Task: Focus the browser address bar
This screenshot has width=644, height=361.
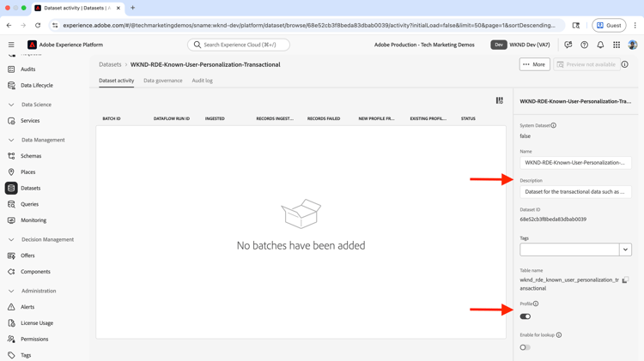Action: pos(308,26)
